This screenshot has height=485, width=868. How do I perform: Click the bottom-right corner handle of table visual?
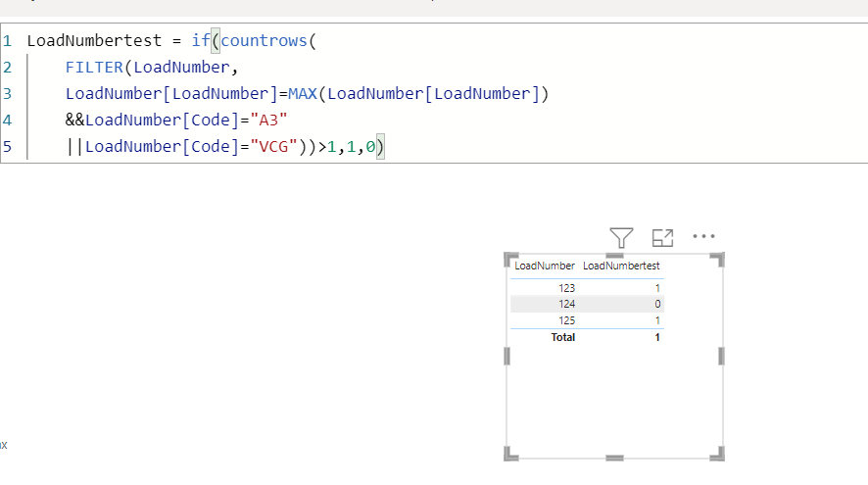tap(717, 454)
